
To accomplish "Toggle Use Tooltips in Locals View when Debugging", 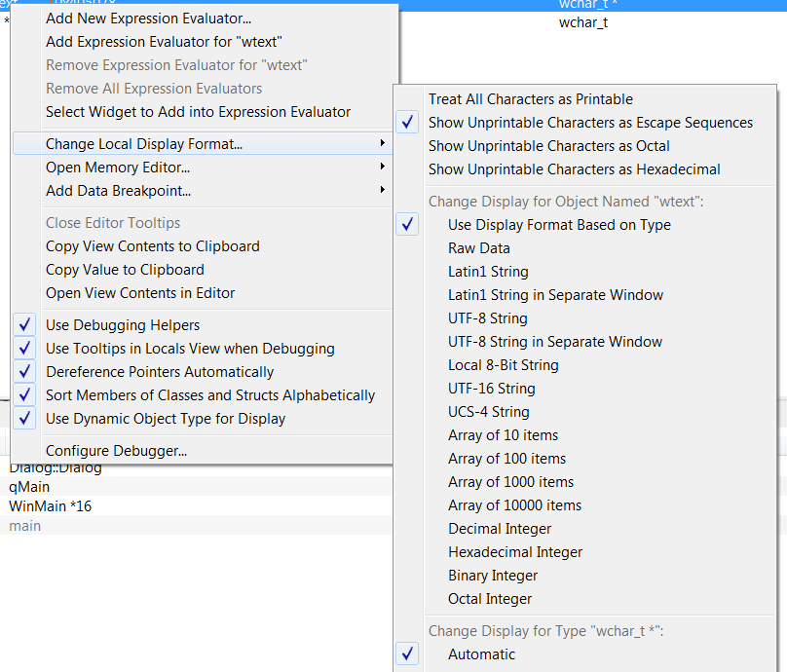I will coord(190,349).
